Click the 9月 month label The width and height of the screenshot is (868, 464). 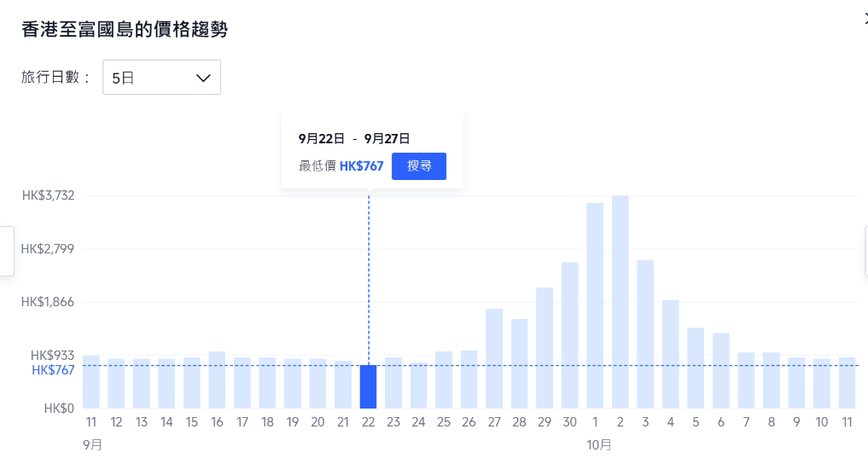click(x=92, y=444)
